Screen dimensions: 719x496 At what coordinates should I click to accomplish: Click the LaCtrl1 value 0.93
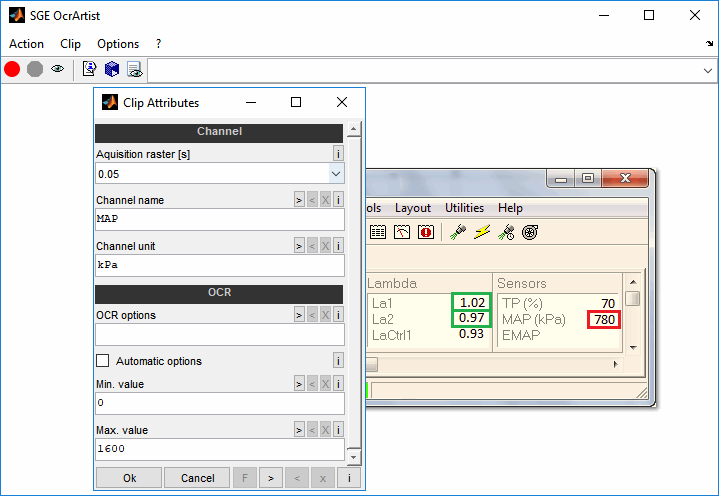point(471,334)
